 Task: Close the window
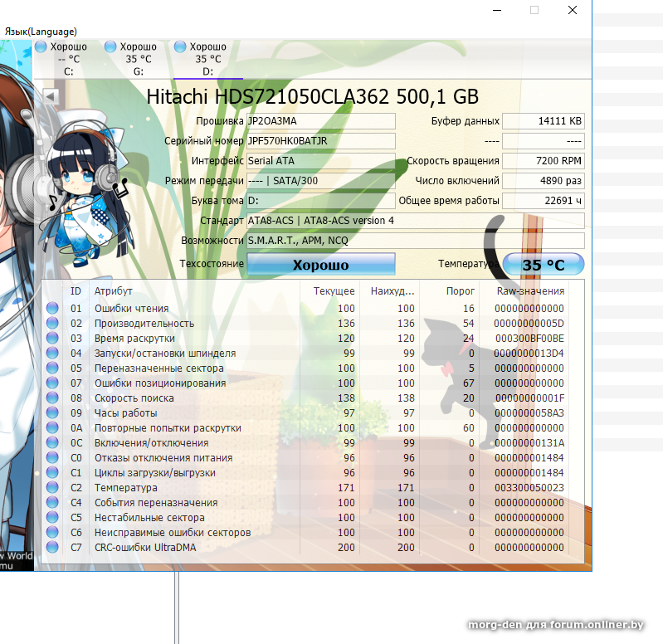coord(572,10)
